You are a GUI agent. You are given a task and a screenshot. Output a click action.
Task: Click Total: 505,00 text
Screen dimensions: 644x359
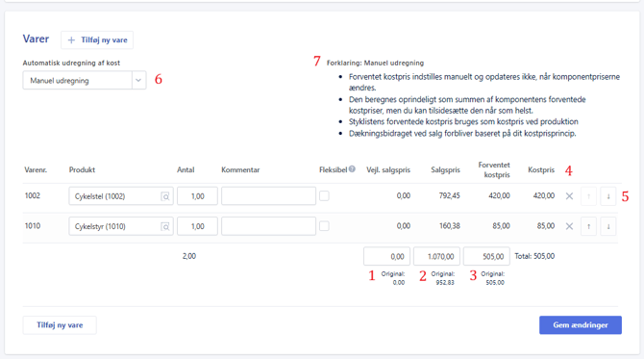[534, 256]
